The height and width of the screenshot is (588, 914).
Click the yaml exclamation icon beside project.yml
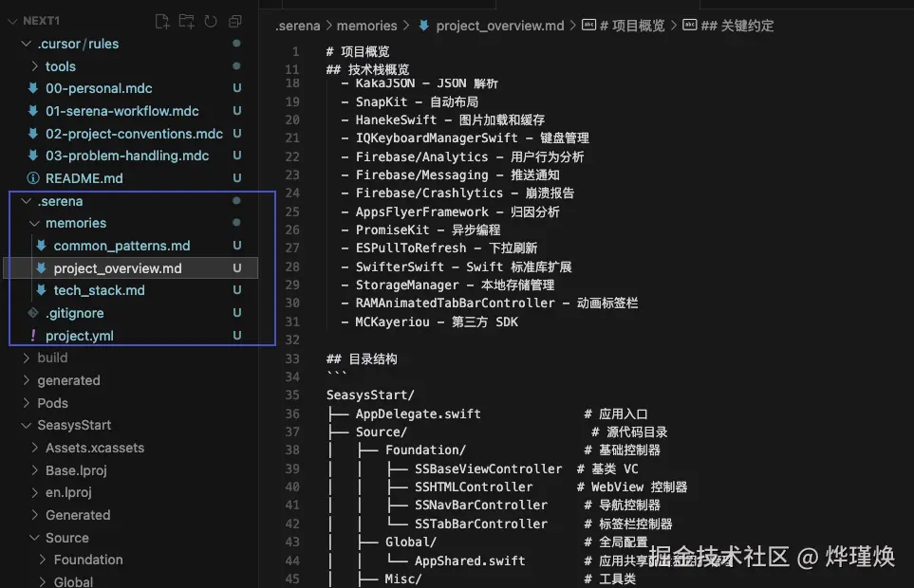coord(33,336)
